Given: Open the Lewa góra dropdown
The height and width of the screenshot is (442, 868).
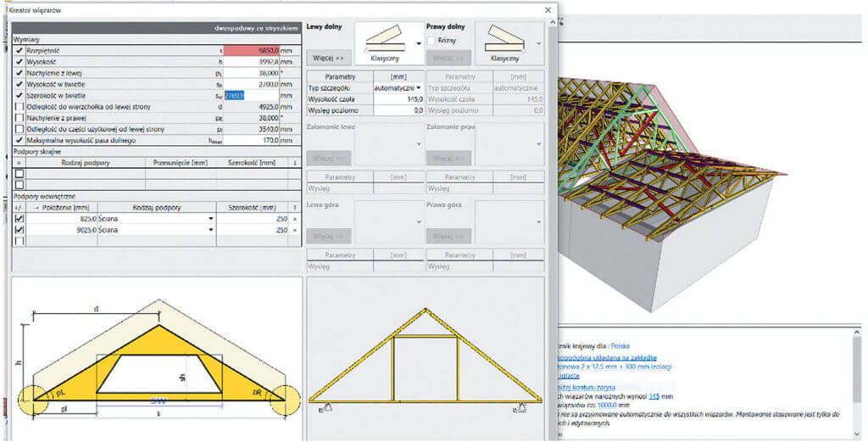Looking at the screenshot, I should pos(419,222).
